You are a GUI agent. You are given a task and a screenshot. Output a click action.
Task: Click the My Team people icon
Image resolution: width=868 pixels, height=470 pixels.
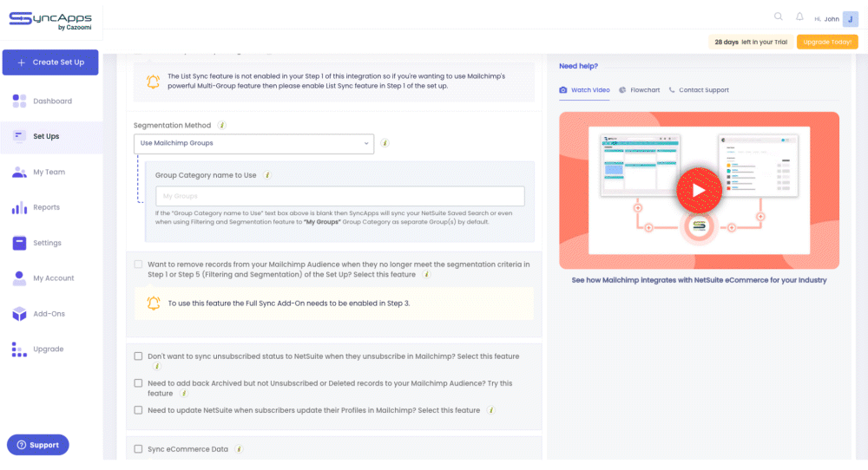tap(19, 172)
